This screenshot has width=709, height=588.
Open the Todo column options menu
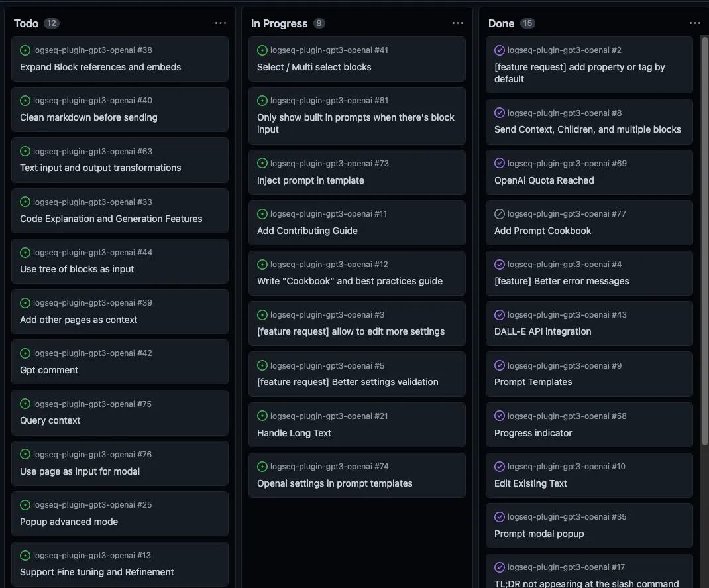point(221,23)
